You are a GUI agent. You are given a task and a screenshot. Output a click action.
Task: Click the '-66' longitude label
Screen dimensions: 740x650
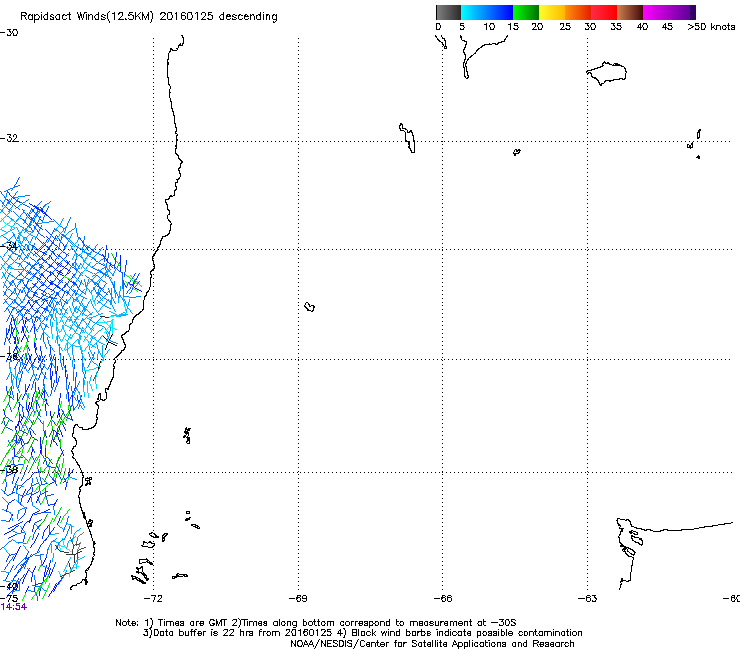443,599
